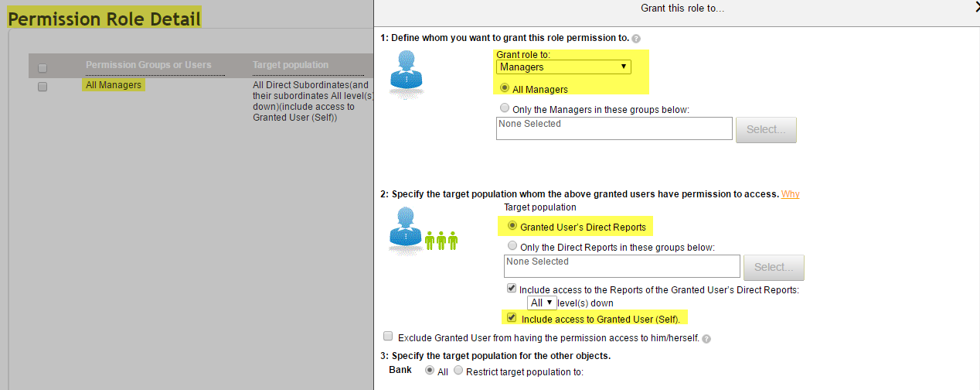Viewport: 980px width, 390px height.
Task: Close the Grant this role to dialog
Action: [976, 6]
